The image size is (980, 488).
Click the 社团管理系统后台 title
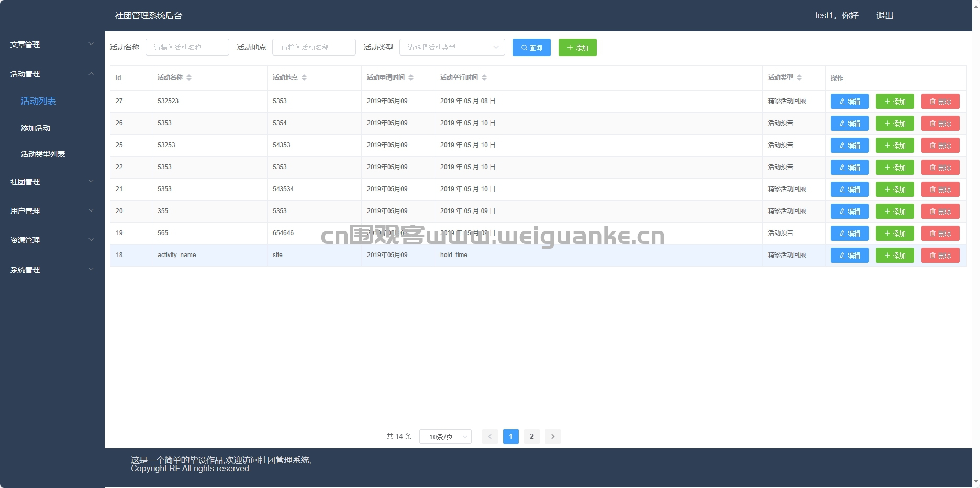point(149,16)
